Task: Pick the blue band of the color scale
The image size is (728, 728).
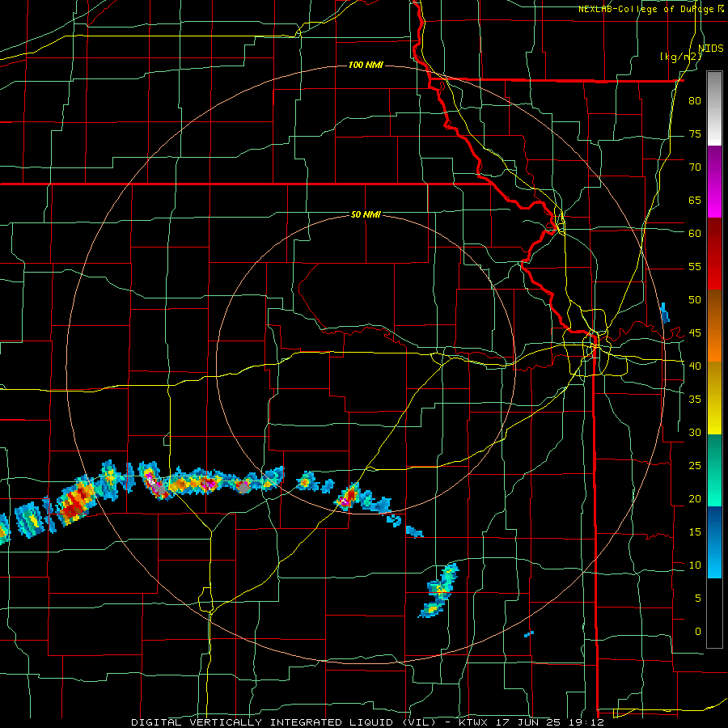Action: (714, 542)
